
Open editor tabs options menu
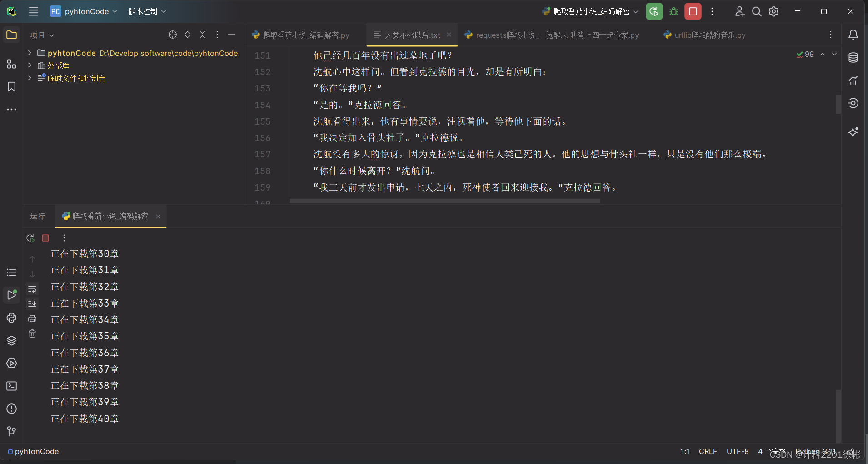click(x=831, y=35)
